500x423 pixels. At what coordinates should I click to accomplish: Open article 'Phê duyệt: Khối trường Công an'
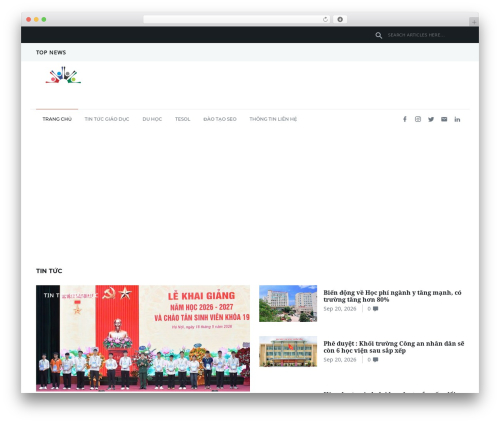[x=394, y=347]
